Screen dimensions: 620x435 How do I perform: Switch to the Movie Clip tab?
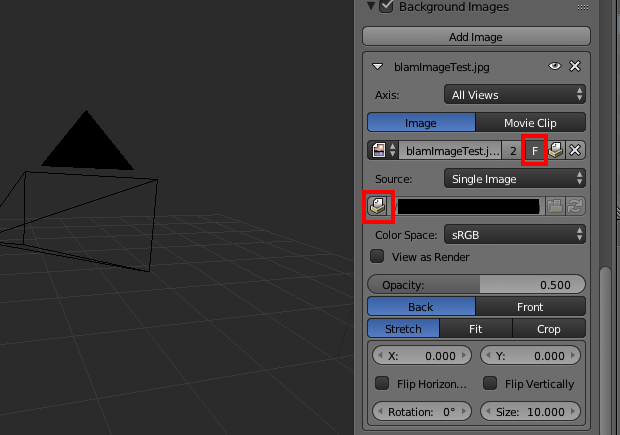pos(530,123)
